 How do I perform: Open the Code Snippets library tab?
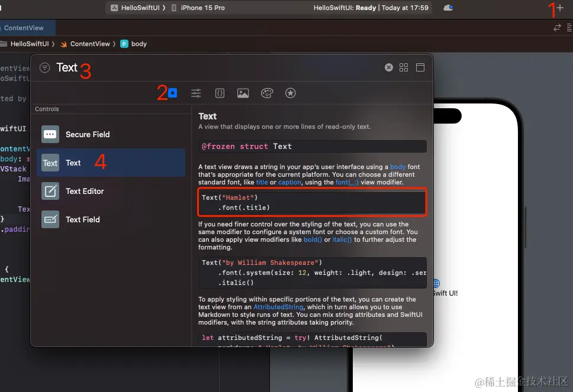(220, 93)
